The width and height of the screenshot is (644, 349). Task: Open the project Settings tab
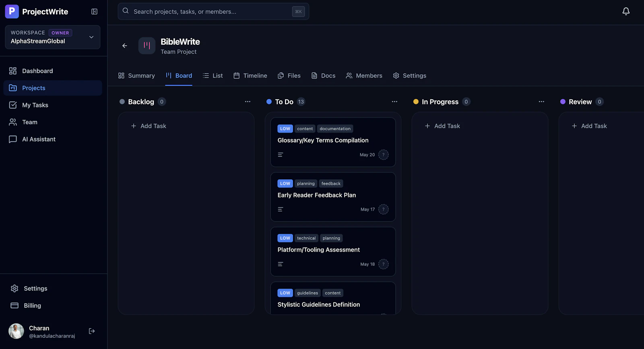[x=409, y=76]
